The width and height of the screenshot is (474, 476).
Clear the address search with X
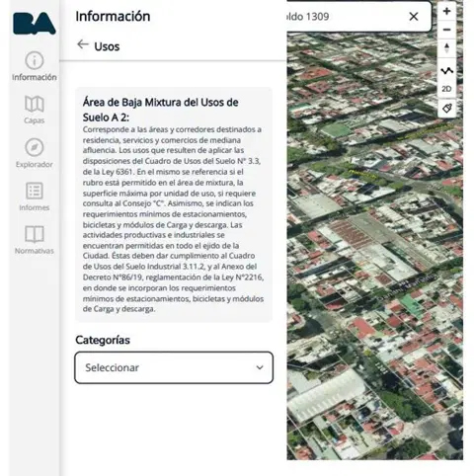[414, 16]
